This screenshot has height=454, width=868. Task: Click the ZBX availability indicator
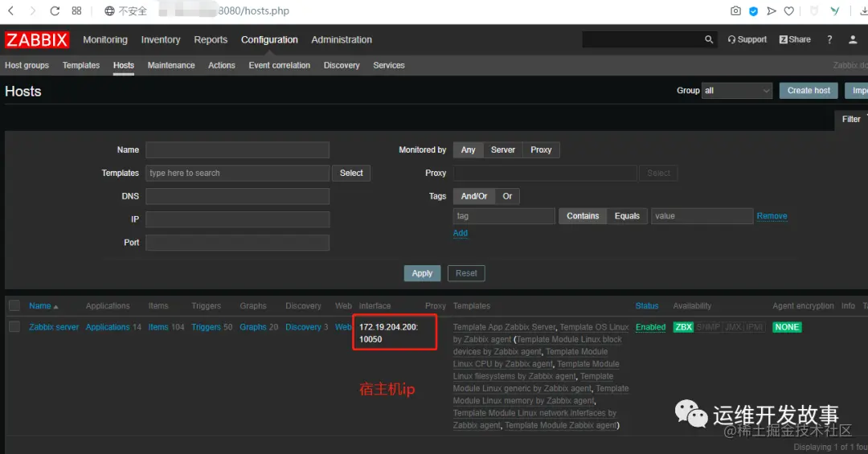pos(684,327)
